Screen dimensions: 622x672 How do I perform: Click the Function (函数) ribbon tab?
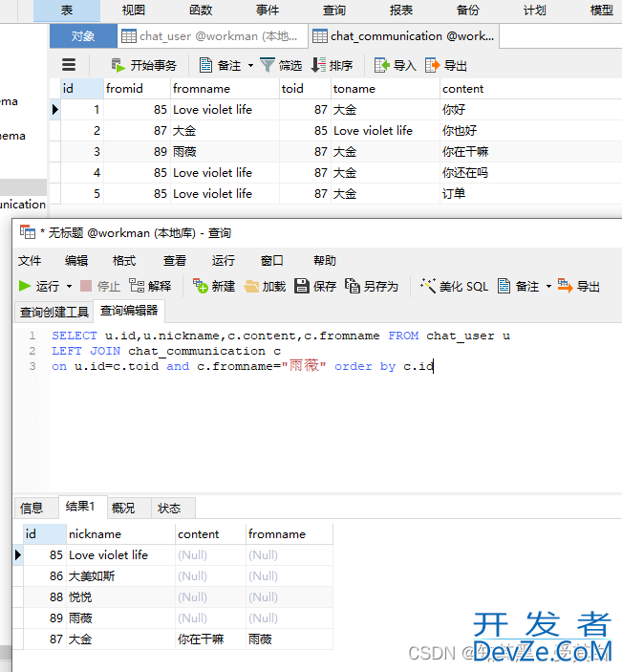[x=201, y=11]
